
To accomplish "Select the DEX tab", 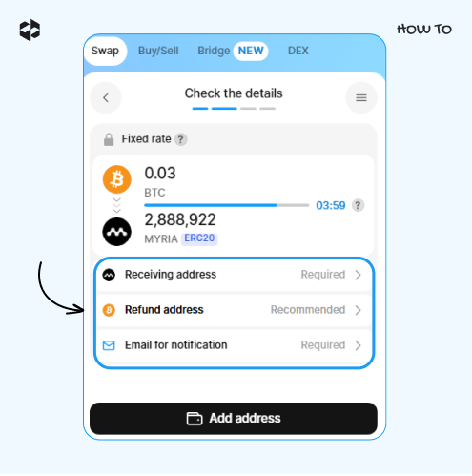I will click(x=298, y=51).
